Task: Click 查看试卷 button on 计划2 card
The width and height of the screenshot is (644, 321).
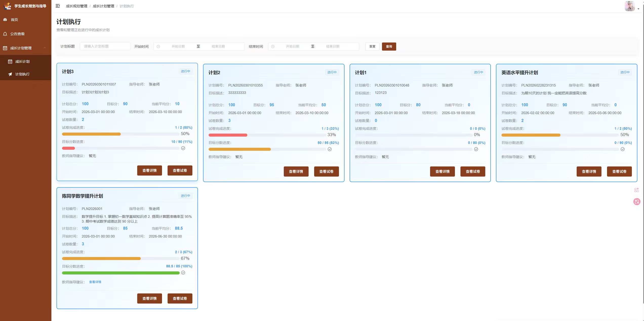Action: pos(327,172)
